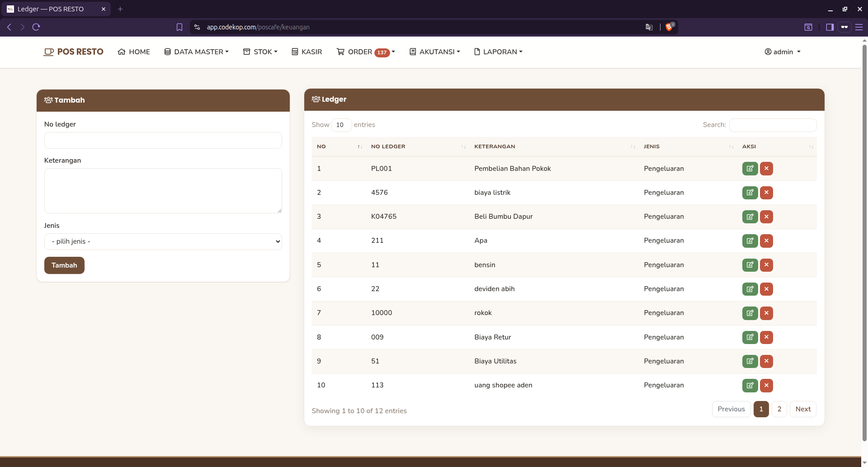Expand the AKUTANSI menu
Image resolution: width=868 pixels, height=467 pixels.
[435, 52]
